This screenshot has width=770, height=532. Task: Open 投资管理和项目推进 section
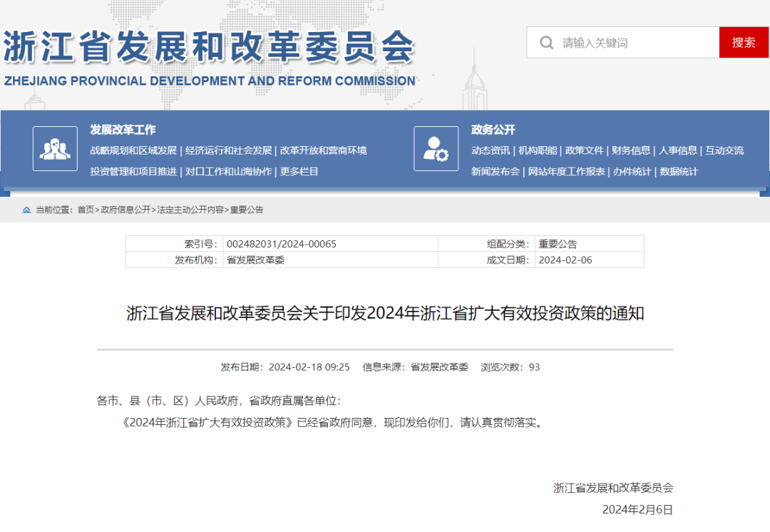point(133,171)
